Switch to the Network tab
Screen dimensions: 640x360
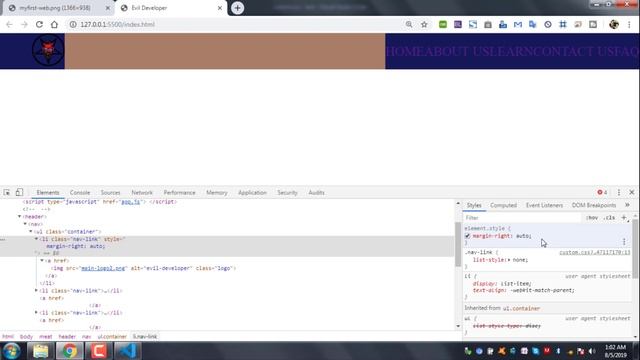tap(142, 193)
